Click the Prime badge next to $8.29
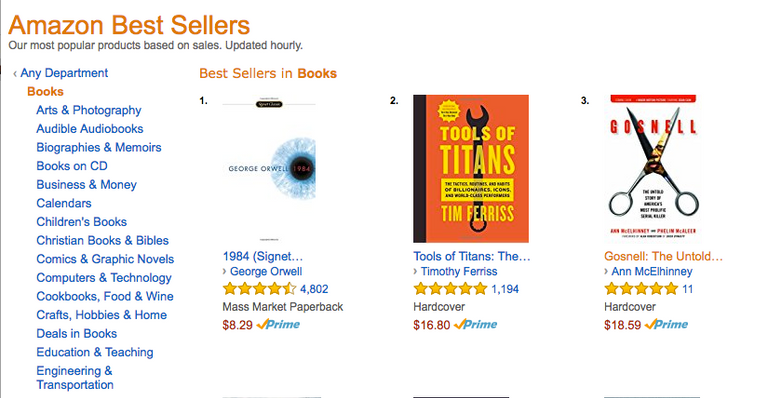The width and height of the screenshot is (768, 398). 278,325
